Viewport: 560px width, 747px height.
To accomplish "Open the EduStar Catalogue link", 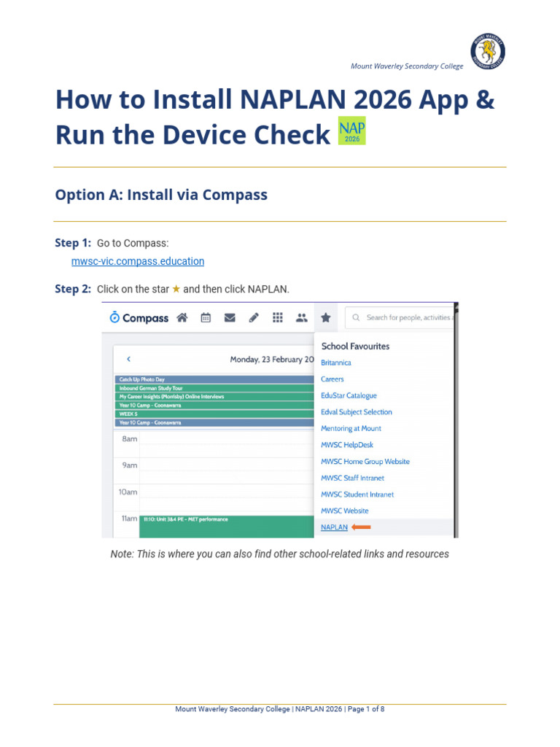I will (x=349, y=395).
